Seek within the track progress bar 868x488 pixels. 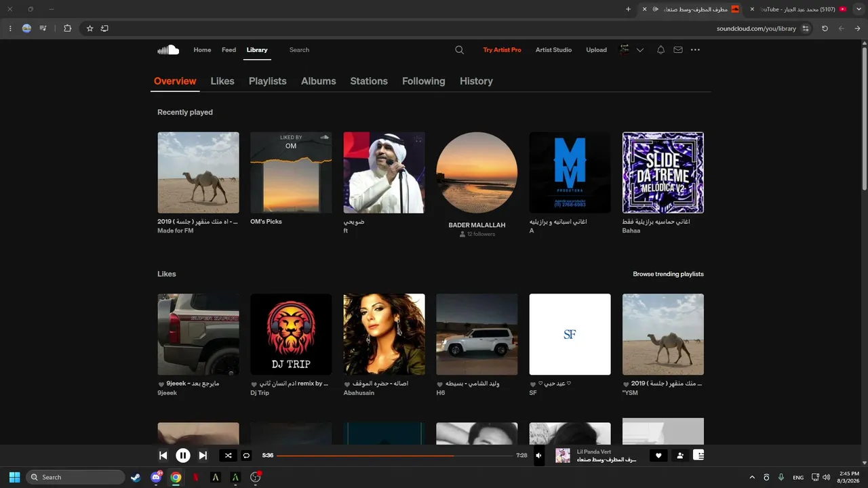pyautogui.click(x=395, y=455)
